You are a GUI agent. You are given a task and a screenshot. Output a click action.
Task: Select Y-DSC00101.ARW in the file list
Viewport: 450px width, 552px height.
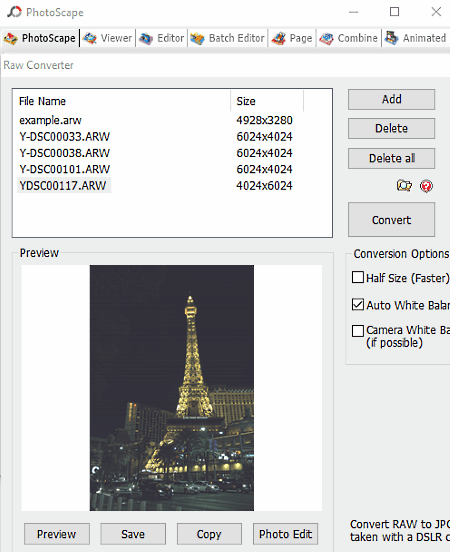tap(64, 169)
